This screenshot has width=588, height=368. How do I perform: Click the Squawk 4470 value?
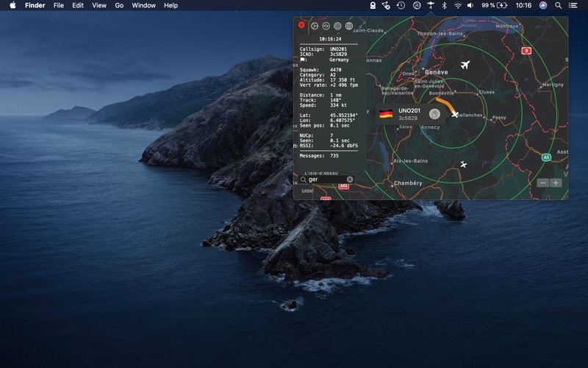point(335,70)
